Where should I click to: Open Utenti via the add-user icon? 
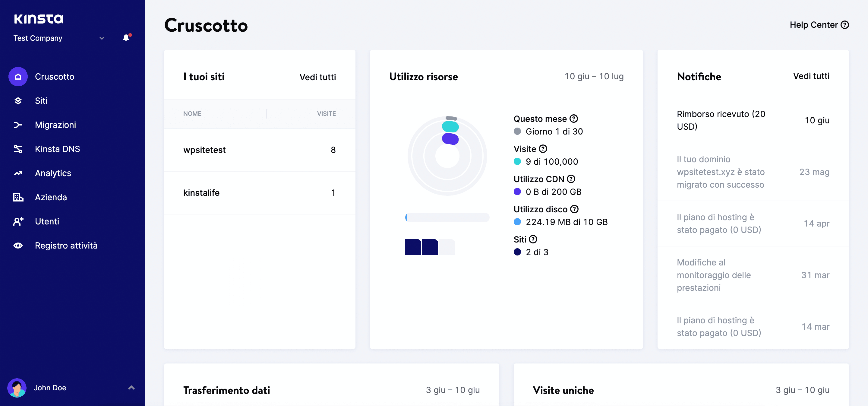[18, 221]
